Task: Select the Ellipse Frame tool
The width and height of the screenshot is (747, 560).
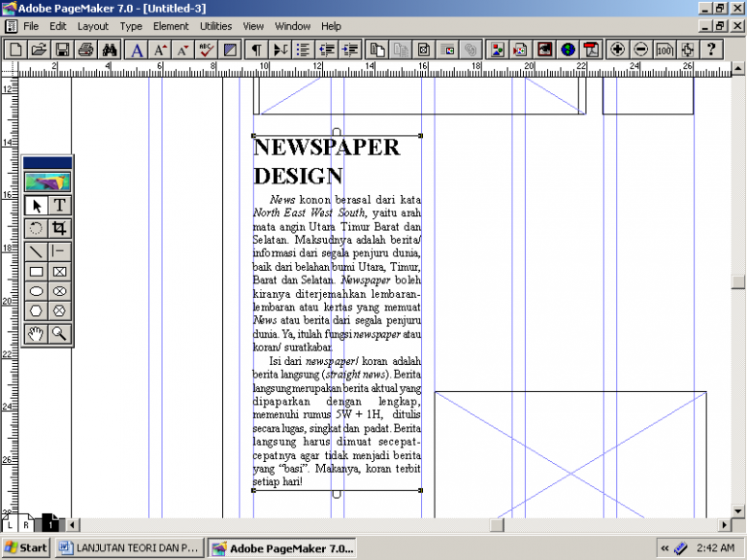Action: pos(59,291)
